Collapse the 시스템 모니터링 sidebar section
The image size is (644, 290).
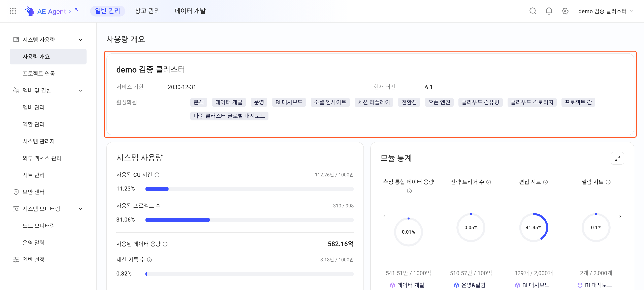click(80, 209)
